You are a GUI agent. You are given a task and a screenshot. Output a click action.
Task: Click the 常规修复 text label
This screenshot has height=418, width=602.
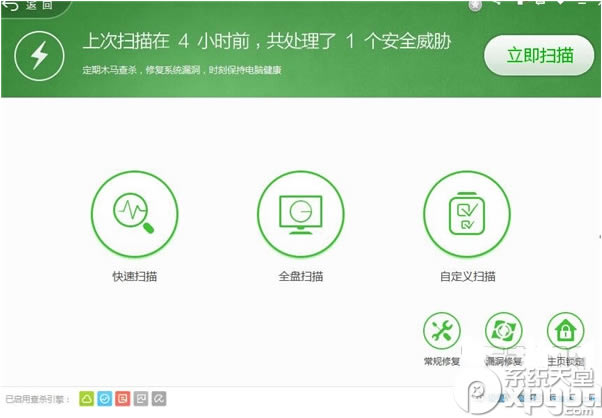(x=442, y=362)
